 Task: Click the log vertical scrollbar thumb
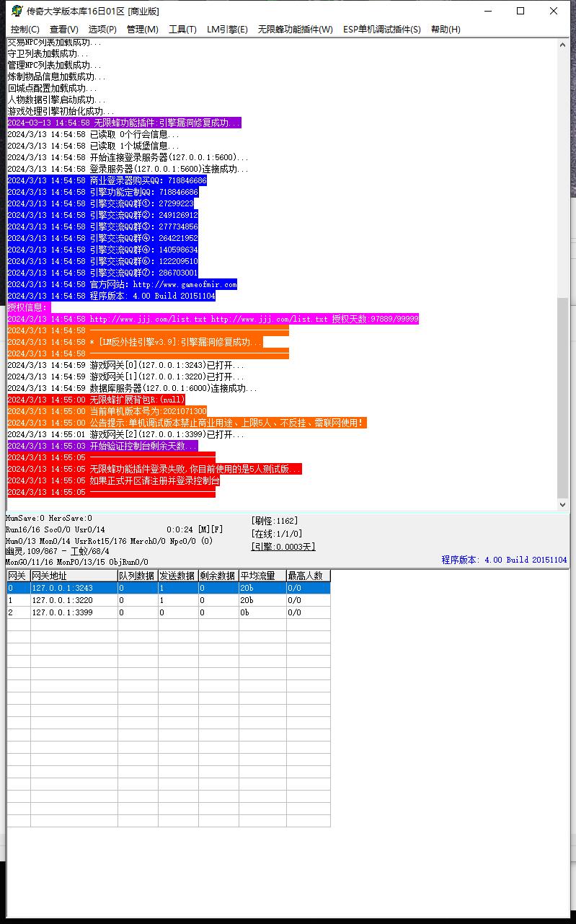(563, 397)
